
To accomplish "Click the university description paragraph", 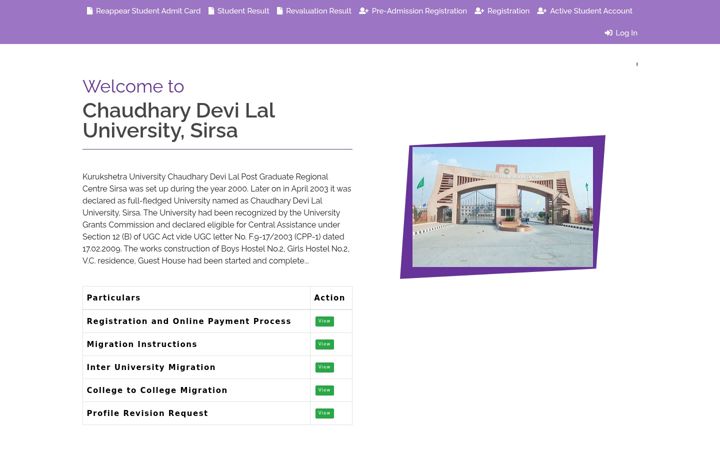I will (x=217, y=219).
